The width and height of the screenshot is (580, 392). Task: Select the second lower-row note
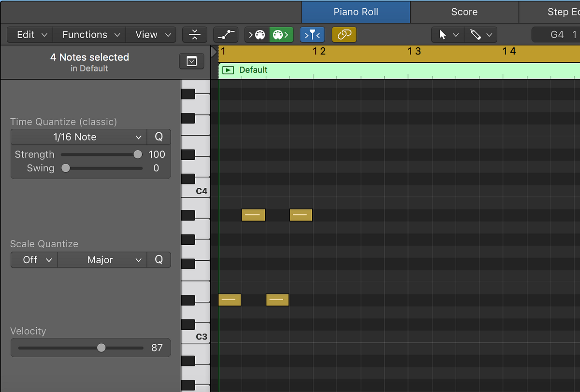tap(277, 300)
